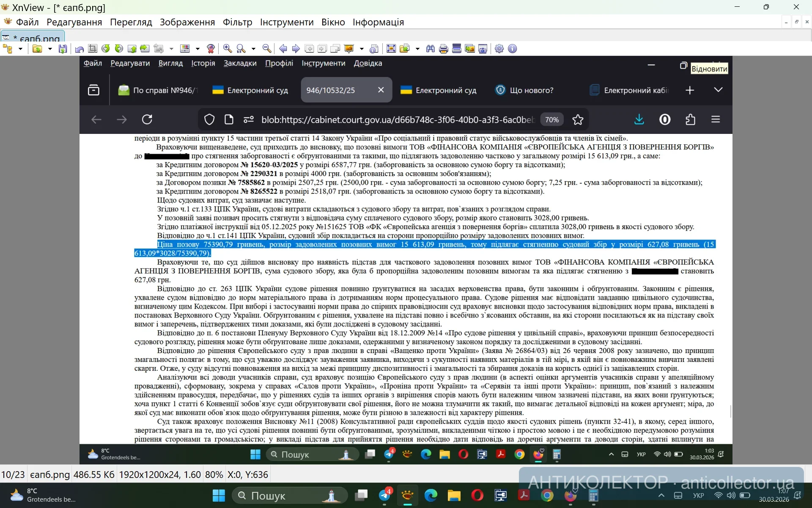
Task: Open the Firefox tab list chevron
Action: tap(719, 90)
